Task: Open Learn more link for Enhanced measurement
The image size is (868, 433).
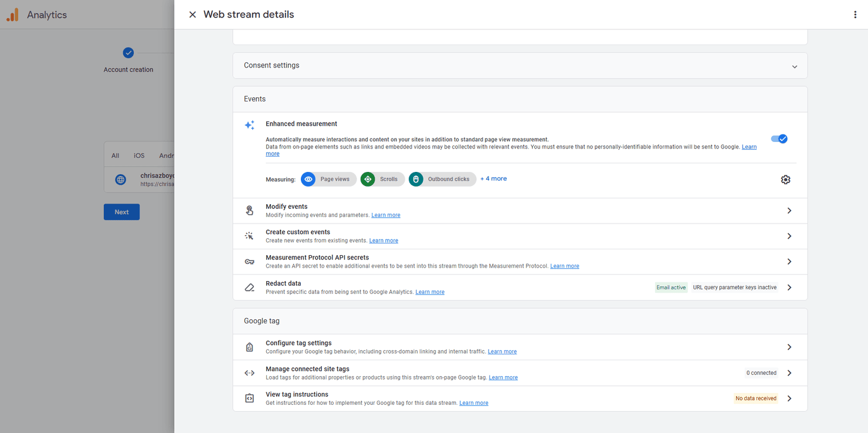Action: tap(749, 147)
